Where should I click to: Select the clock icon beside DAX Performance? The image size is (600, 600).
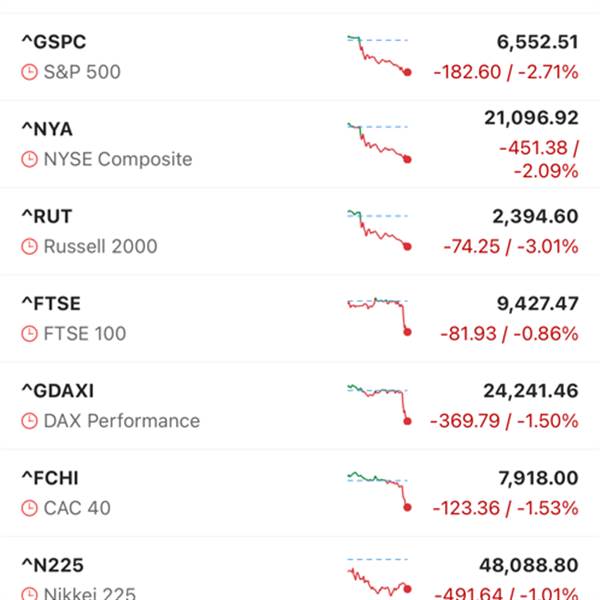coord(29,421)
